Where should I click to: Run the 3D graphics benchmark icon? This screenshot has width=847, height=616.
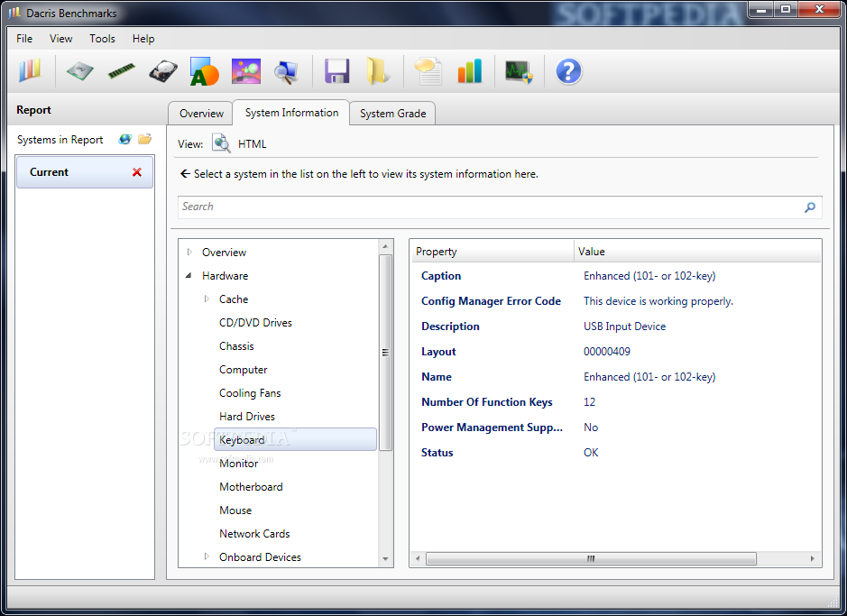pos(245,70)
